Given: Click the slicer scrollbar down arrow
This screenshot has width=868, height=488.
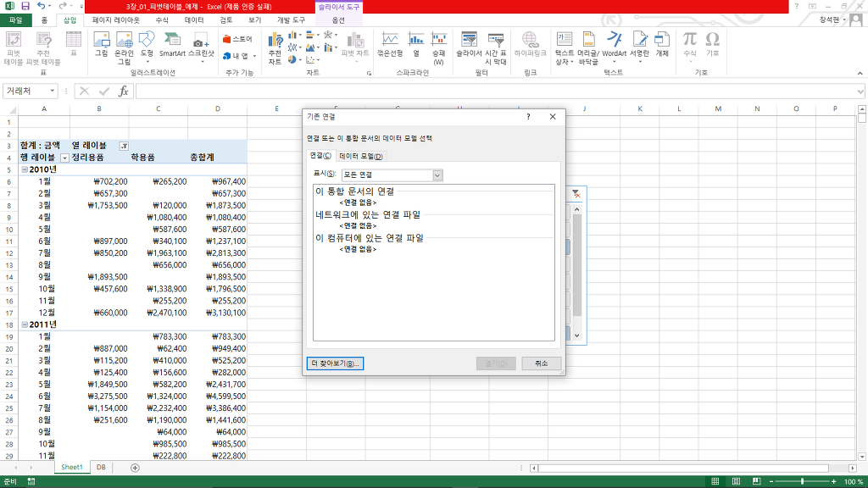Looking at the screenshot, I should 576,335.
